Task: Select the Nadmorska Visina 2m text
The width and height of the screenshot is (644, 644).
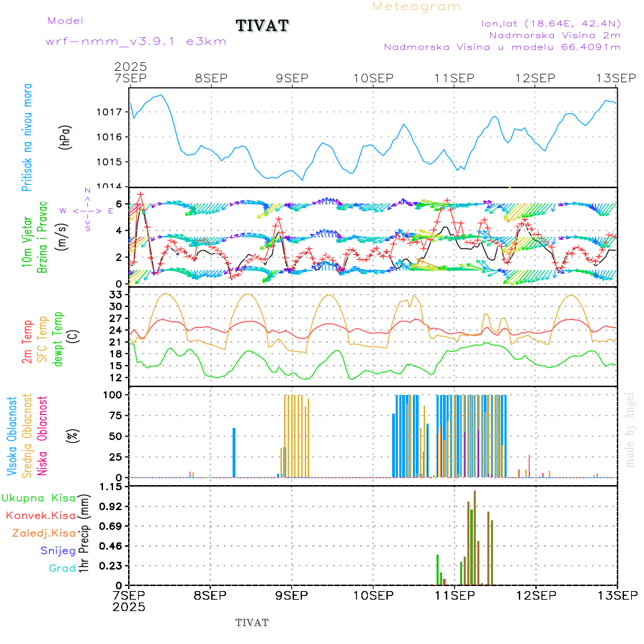Action: (555, 34)
